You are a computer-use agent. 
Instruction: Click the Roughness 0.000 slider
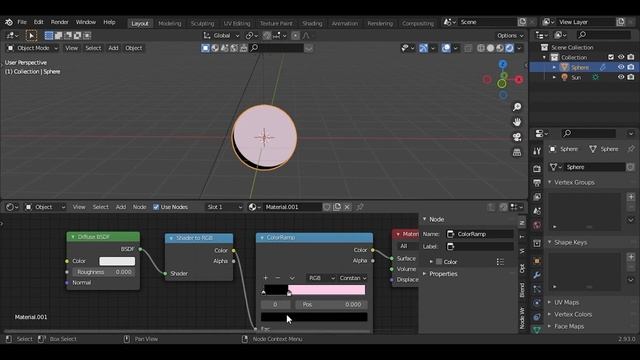pos(104,272)
